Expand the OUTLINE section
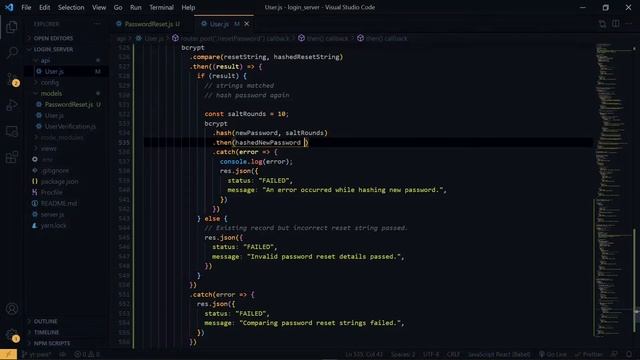640x360 pixels. (x=46, y=321)
